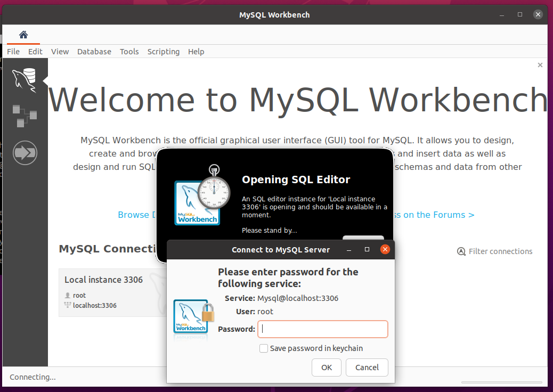
Task: Open the Local instance 3306 connection tile
Action: (112, 292)
